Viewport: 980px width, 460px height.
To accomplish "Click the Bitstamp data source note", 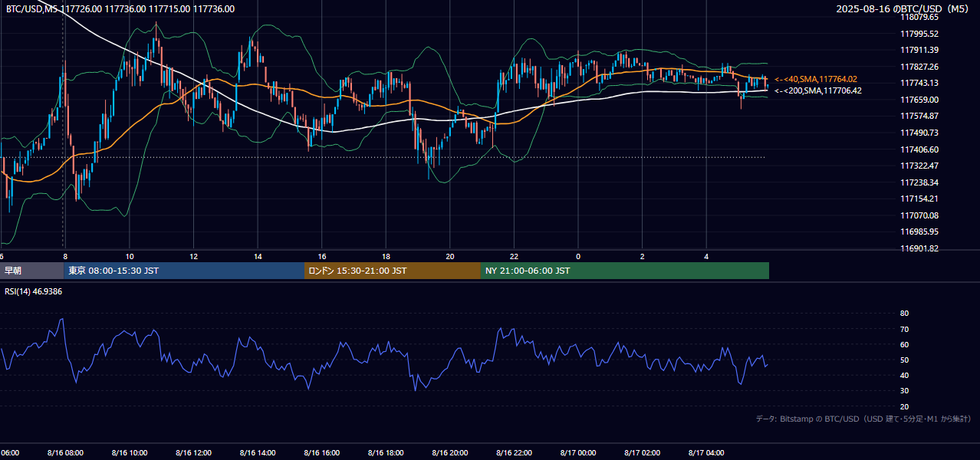I will pos(863,419).
